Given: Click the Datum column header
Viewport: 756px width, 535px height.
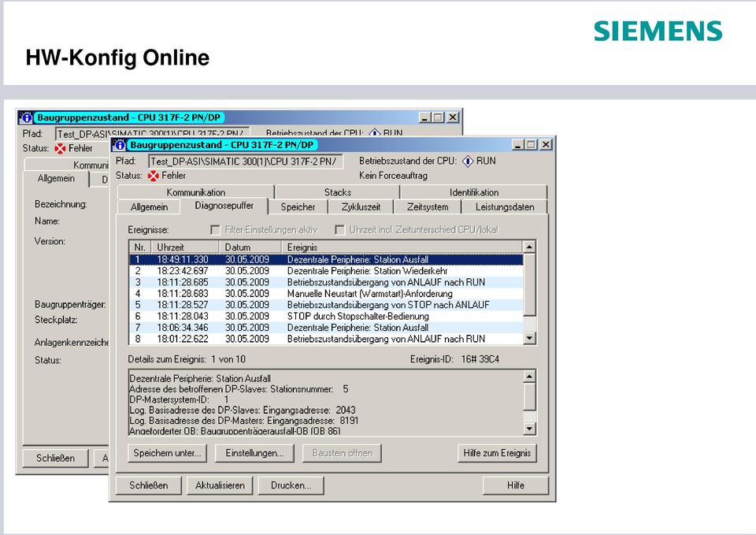Looking at the screenshot, I should coord(250,247).
